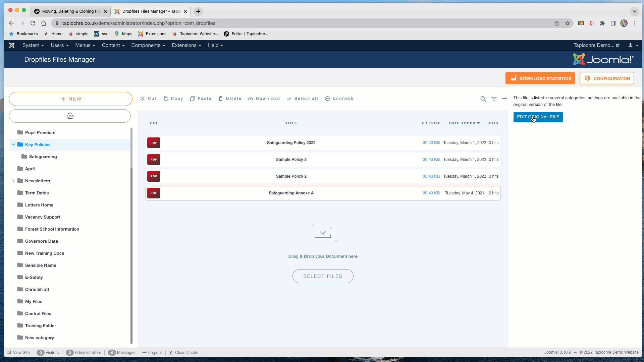644x362 pixels.
Task: Select the Governors Data folder
Action: [41, 241]
